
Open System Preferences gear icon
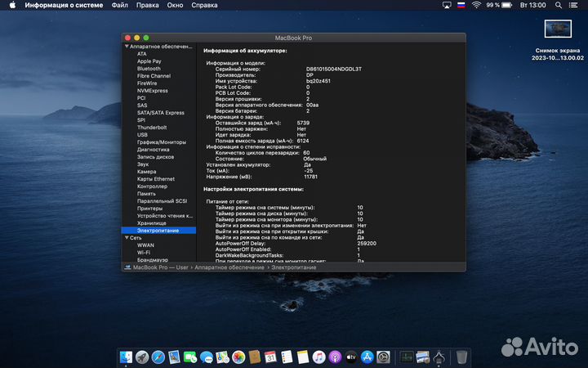coord(383,357)
